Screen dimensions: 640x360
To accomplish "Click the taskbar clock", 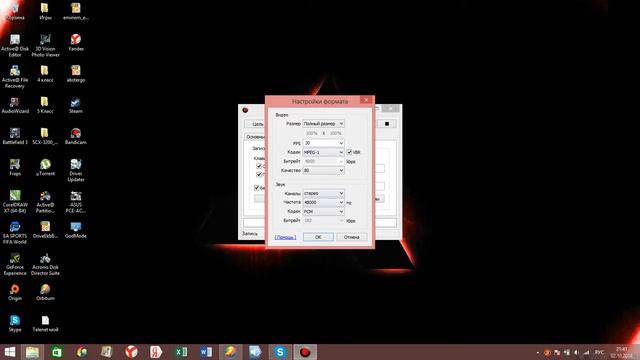I will [622, 352].
